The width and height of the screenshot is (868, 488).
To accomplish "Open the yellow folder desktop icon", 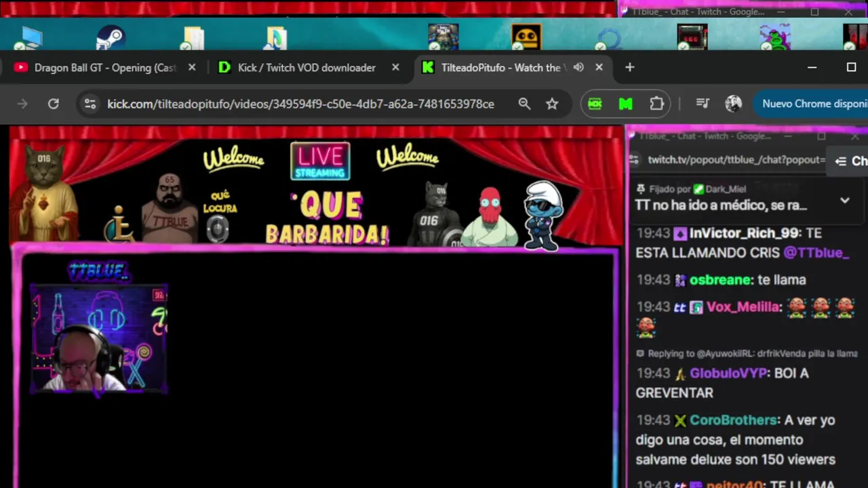I will pos(193,39).
